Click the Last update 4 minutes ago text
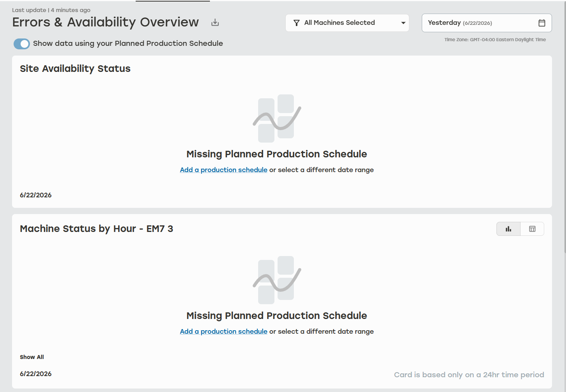 coord(51,10)
